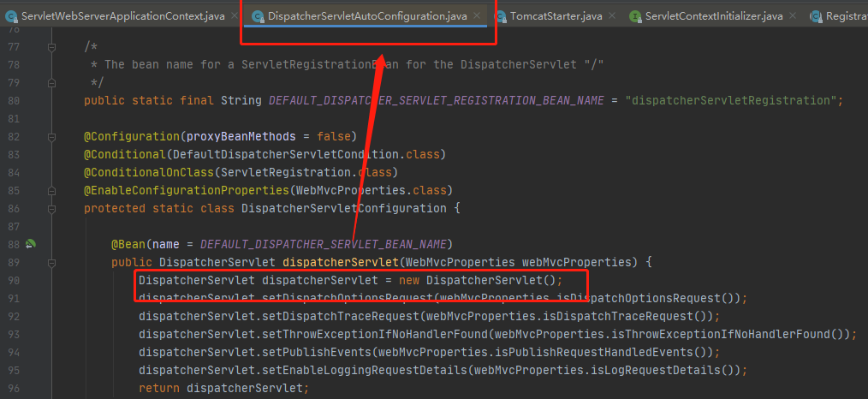This screenshot has width=868, height=399.
Task: Click the @EnableConfigurationProperties annotation
Action: coord(187,190)
